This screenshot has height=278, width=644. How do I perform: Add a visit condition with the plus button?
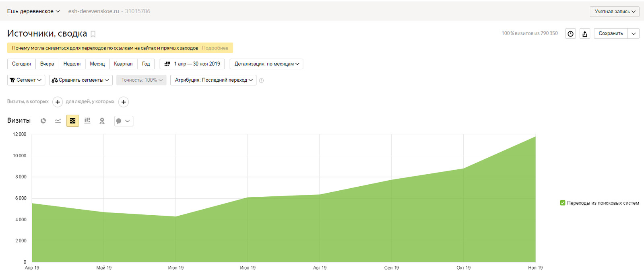coord(58,102)
